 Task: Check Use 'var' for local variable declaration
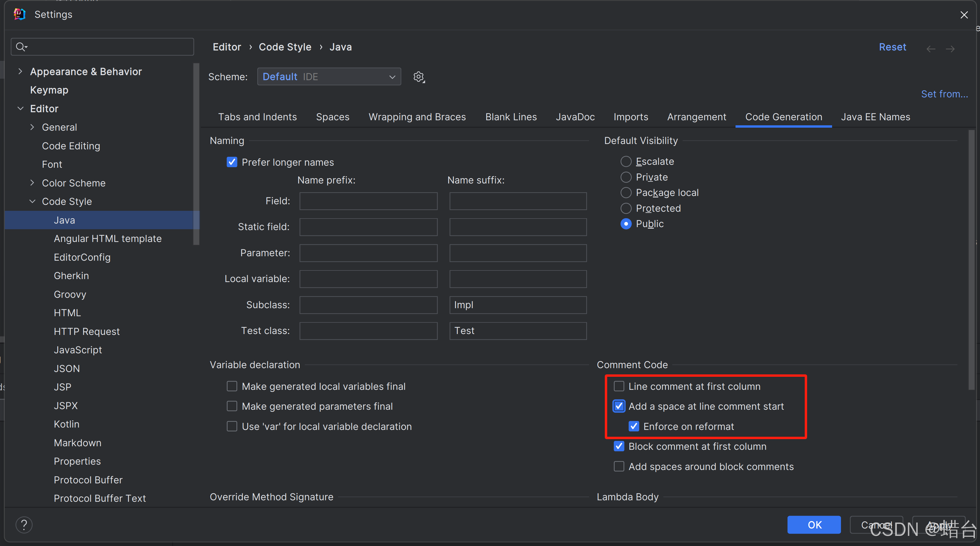232,426
